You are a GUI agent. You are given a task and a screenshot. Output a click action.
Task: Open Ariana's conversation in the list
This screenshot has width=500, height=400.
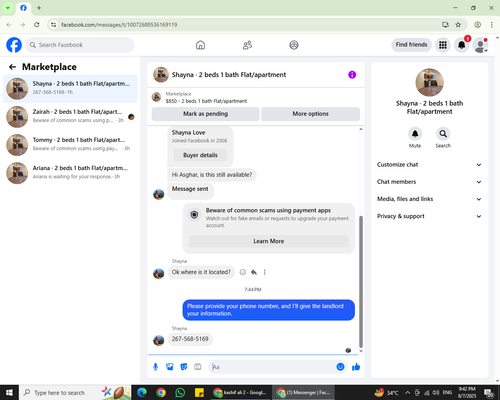tap(70, 173)
